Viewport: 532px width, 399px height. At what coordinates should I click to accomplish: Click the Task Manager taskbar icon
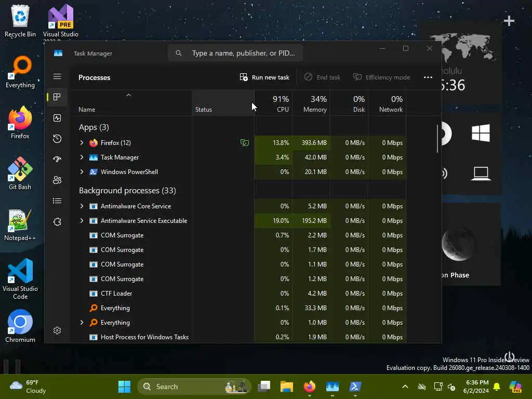point(332,387)
